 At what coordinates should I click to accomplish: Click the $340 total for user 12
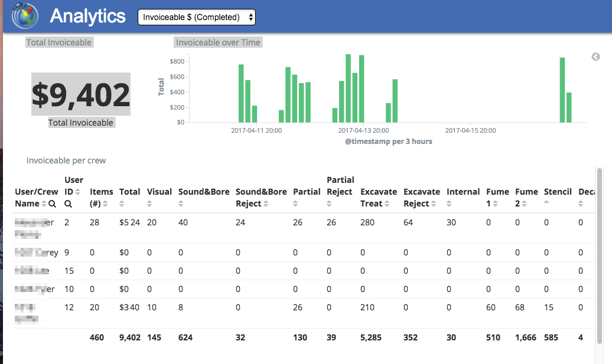coord(129,307)
